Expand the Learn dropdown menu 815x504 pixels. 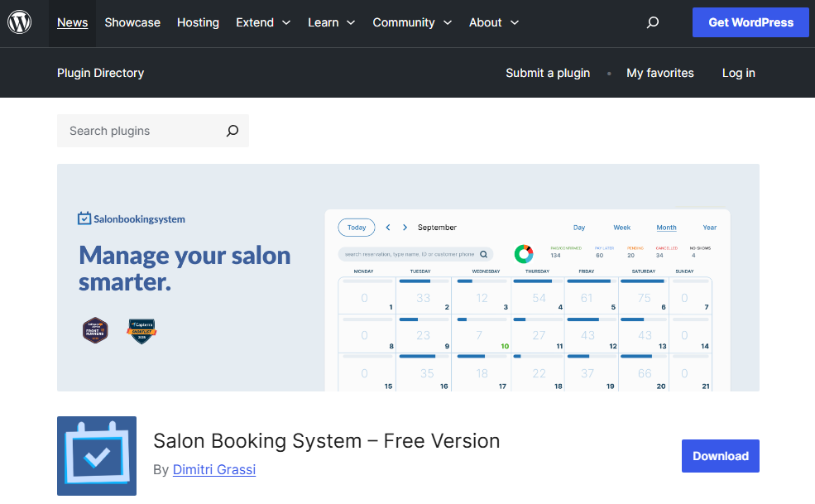point(331,22)
